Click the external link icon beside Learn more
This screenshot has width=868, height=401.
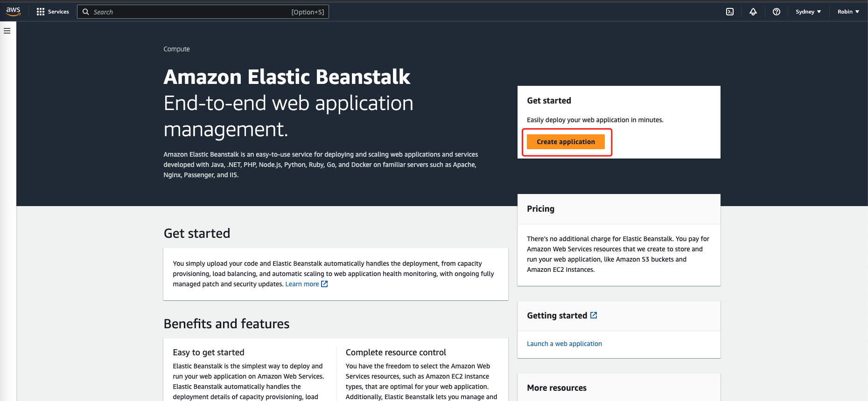click(x=324, y=284)
